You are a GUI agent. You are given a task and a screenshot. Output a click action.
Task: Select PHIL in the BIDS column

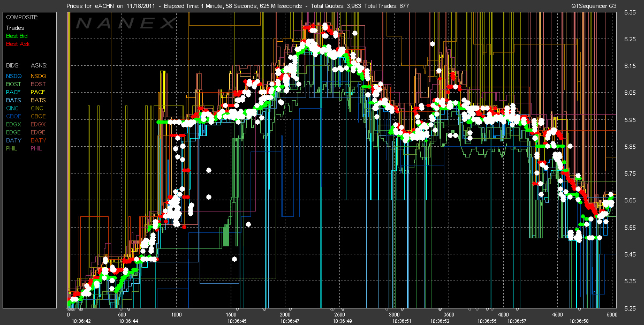(x=12, y=148)
